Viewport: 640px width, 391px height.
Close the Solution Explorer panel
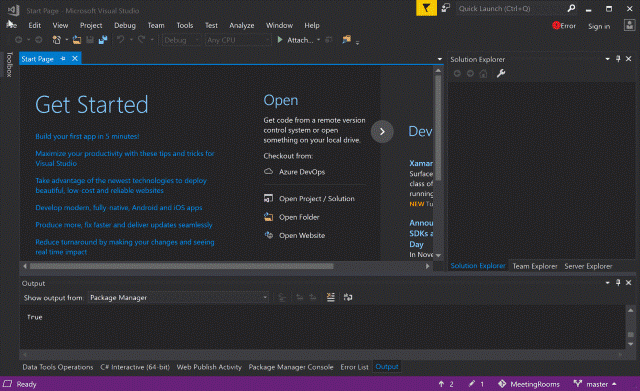point(629,59)
